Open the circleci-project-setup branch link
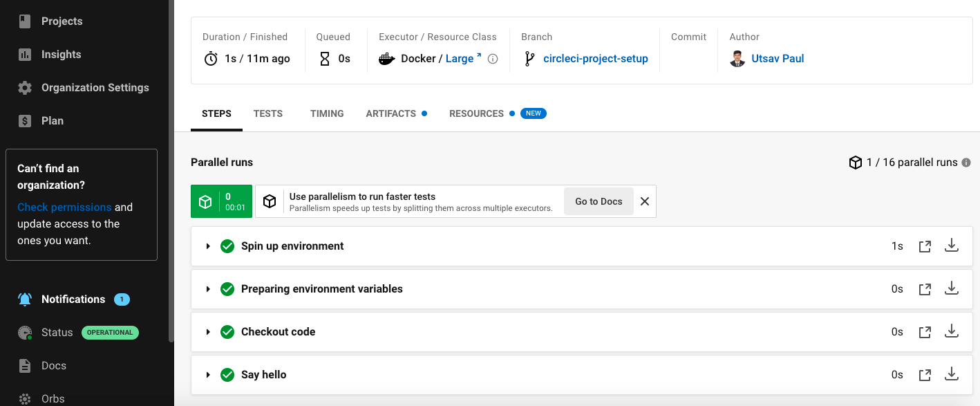Screen dimensions: 980x406 click(596, 59)
